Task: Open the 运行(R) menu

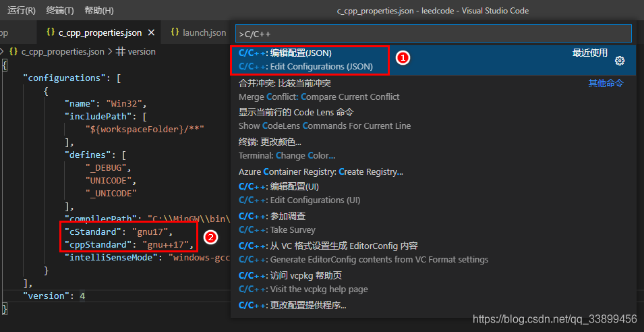Action: click(x=22, y=10)
